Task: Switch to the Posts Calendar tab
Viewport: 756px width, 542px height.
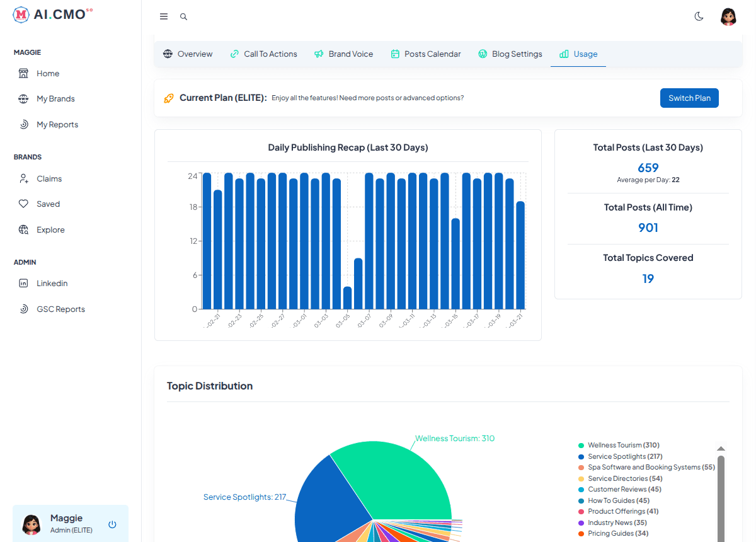Action: 426,54
